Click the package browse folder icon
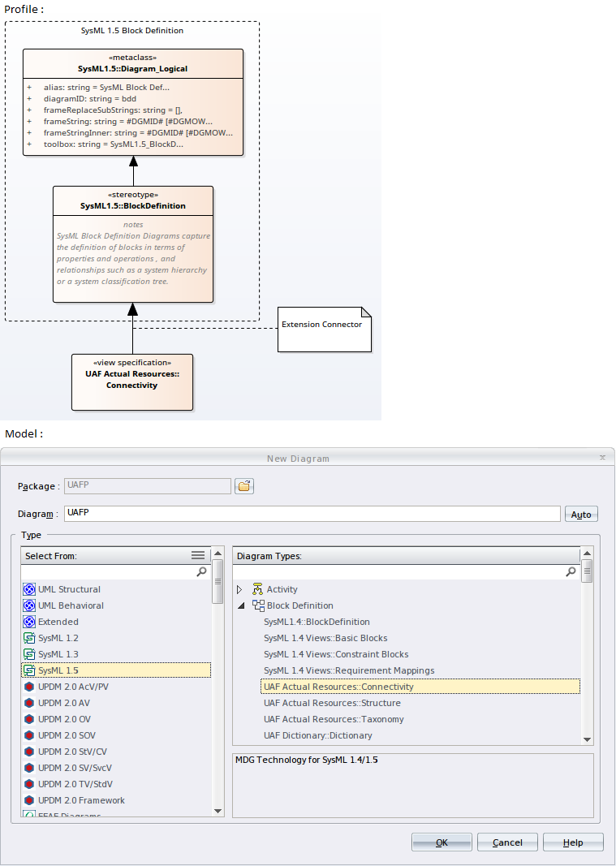The image size is (616, 866). 244,486
